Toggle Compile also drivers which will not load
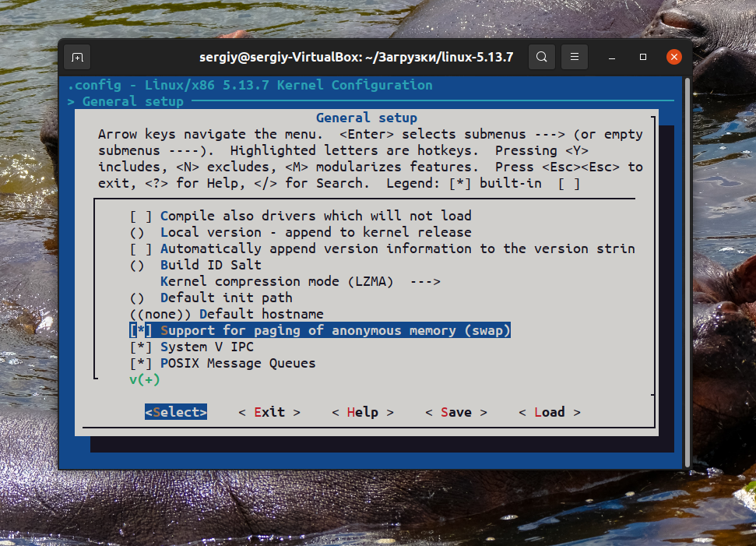The width and height of the screenshot is (756, 546). click(x=301, y=216)
